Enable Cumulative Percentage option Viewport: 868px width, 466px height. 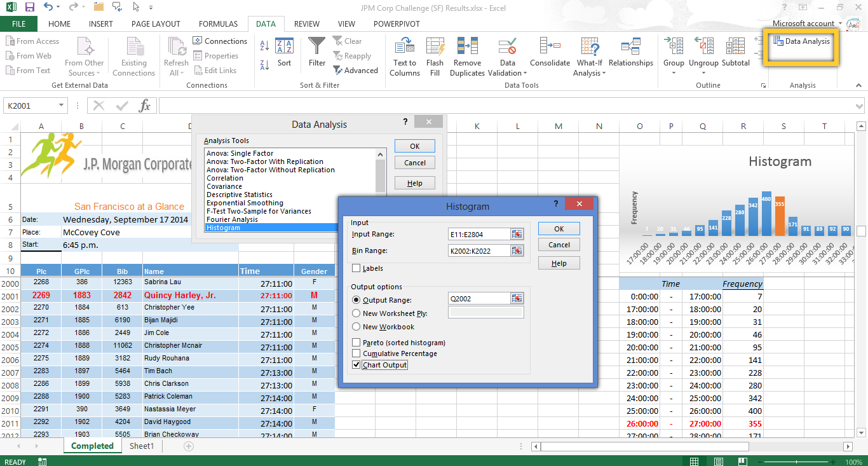click(356, 353)
